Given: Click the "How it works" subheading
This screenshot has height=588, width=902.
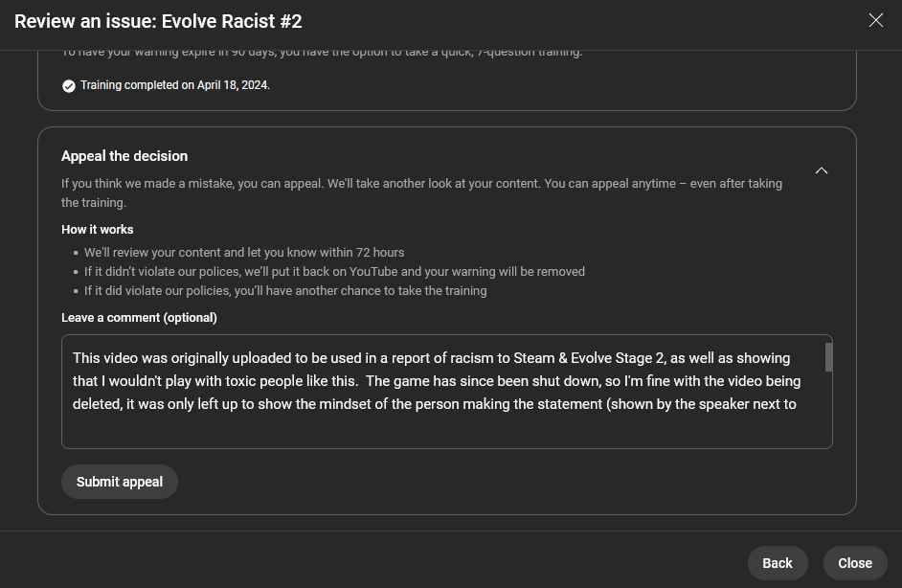Looking at the screenshot, I should (98, 230).
